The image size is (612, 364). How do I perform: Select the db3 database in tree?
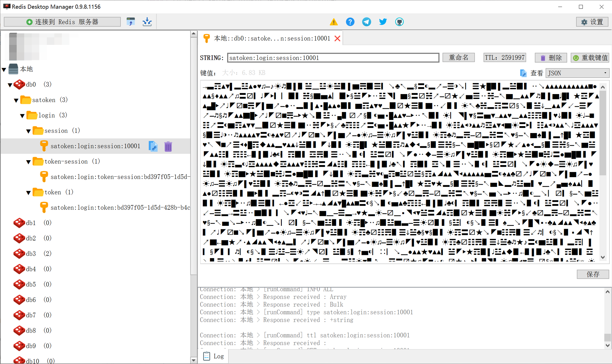(31, 254)
